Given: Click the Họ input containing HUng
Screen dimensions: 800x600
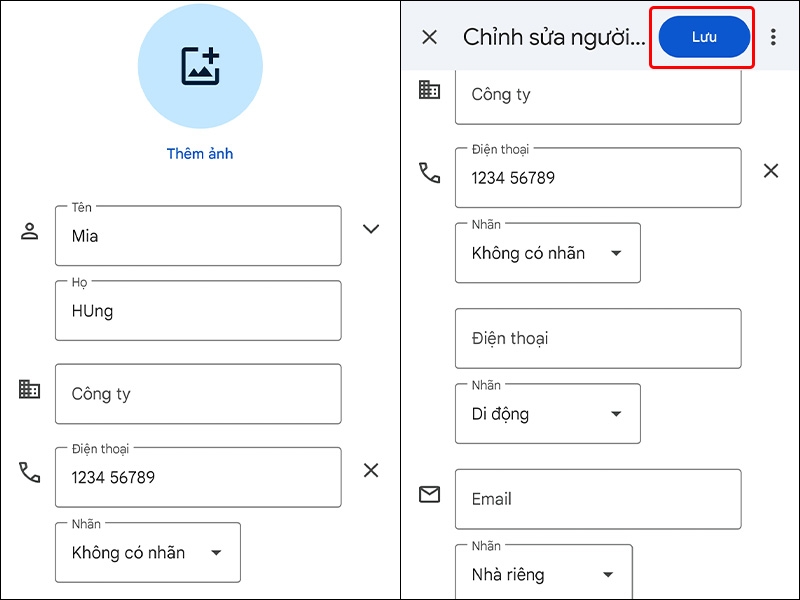Looking at the screenshot, I should tap(198, 310).
